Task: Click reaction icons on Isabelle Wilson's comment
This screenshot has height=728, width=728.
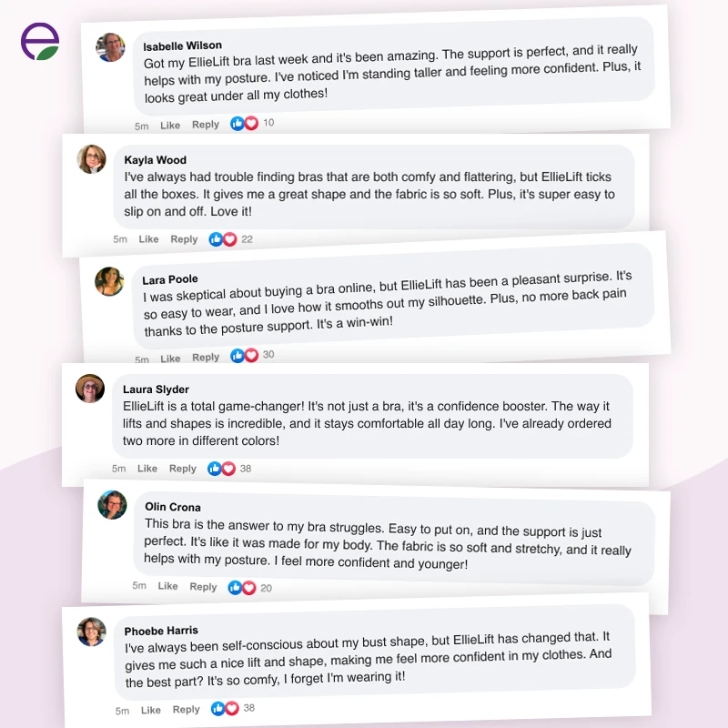Action: pyautogui.click(x=244, y=124)
